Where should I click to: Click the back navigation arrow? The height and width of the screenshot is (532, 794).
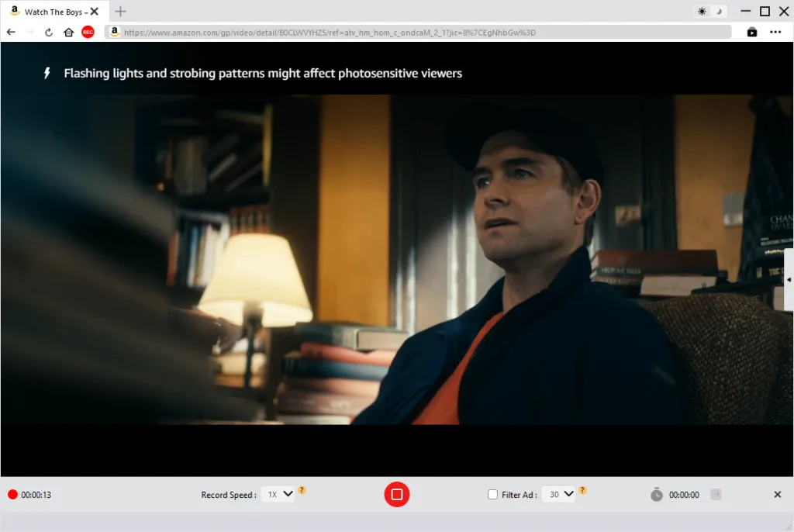(11, 32)
